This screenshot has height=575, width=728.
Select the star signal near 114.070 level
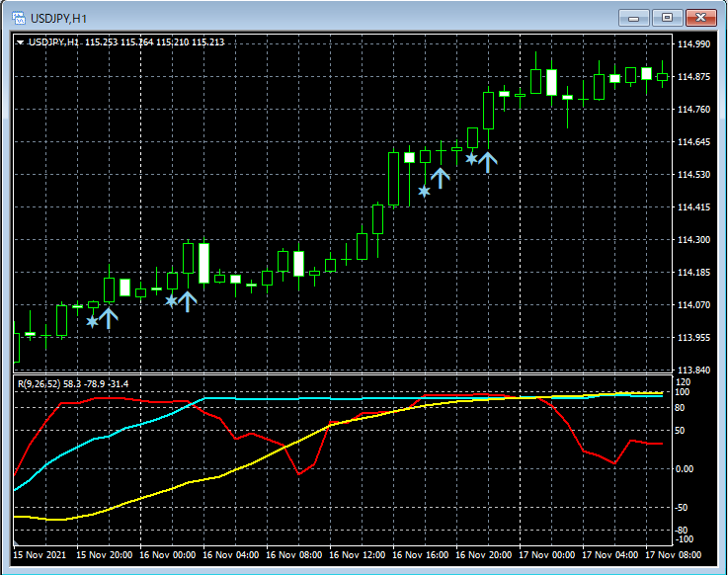[93, 321]
